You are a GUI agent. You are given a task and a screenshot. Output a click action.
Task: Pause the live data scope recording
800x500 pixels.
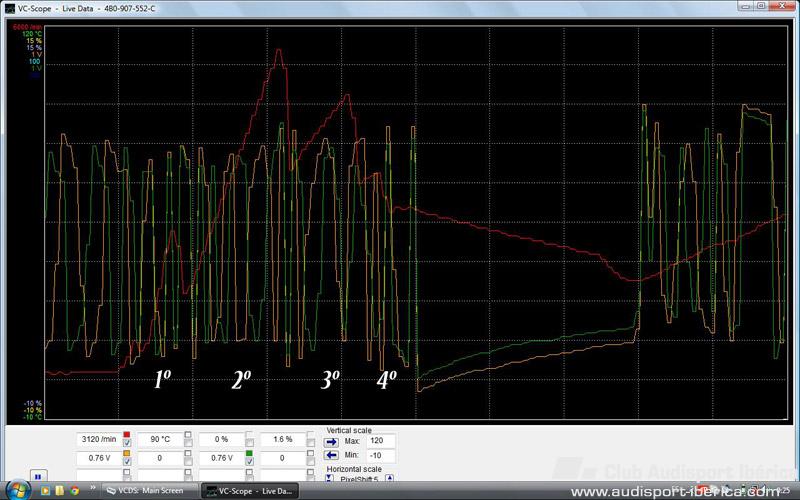coord(38,477)
